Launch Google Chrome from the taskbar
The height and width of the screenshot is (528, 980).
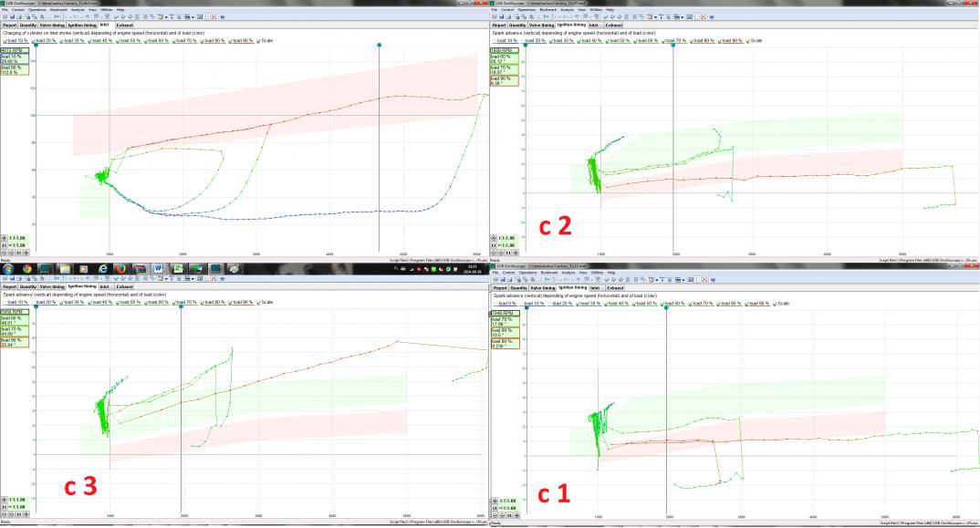26,269
